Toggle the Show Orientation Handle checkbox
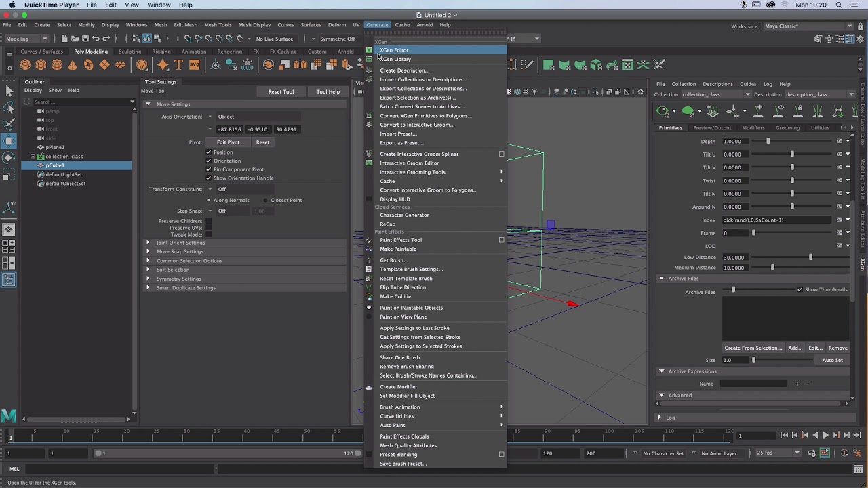 [209, 178]
